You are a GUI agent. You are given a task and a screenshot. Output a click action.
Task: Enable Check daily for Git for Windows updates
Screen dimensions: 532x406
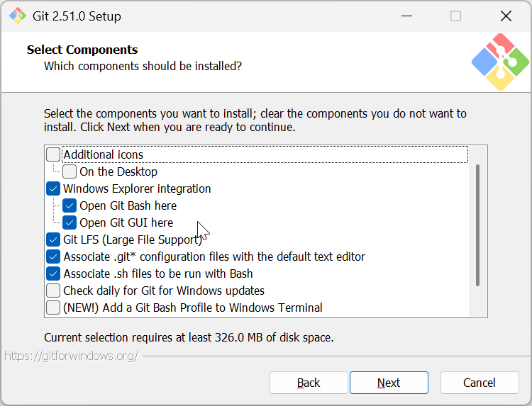point(53,291)
